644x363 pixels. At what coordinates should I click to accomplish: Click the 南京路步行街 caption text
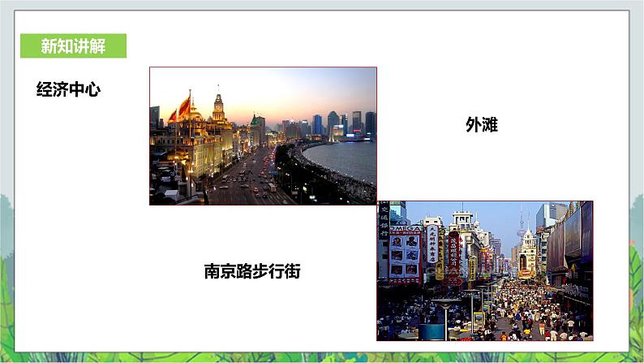tap(251, 272)
